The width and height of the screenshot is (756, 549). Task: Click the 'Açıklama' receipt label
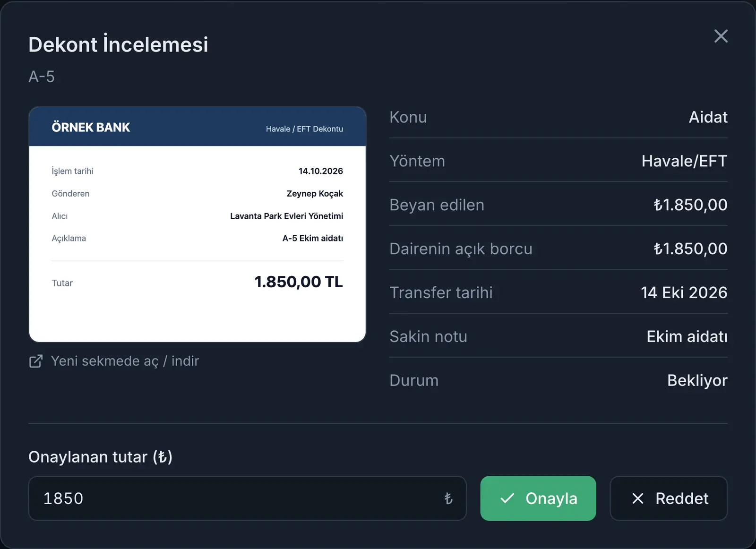(69, 239)
